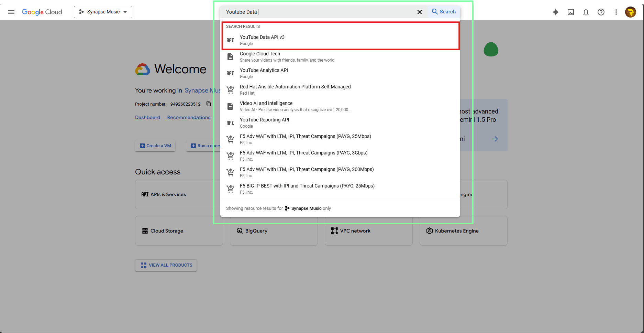Click API icon beside YouTube Reporting API
The height and width of the screenshot is (333, 644).
tap(230, 123)
